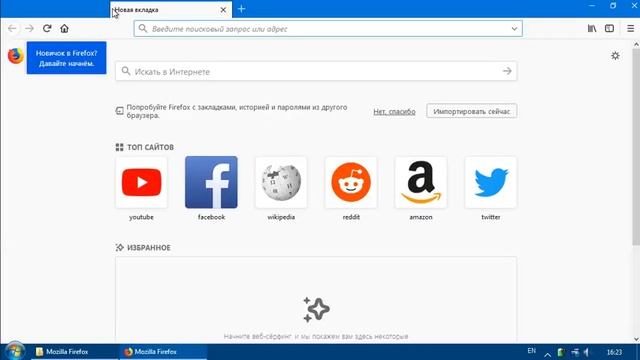Screen dimensions: 640x360
Task: Open the Library bookshelf icon
Action: pyautogui.click(x=592, y=29)
